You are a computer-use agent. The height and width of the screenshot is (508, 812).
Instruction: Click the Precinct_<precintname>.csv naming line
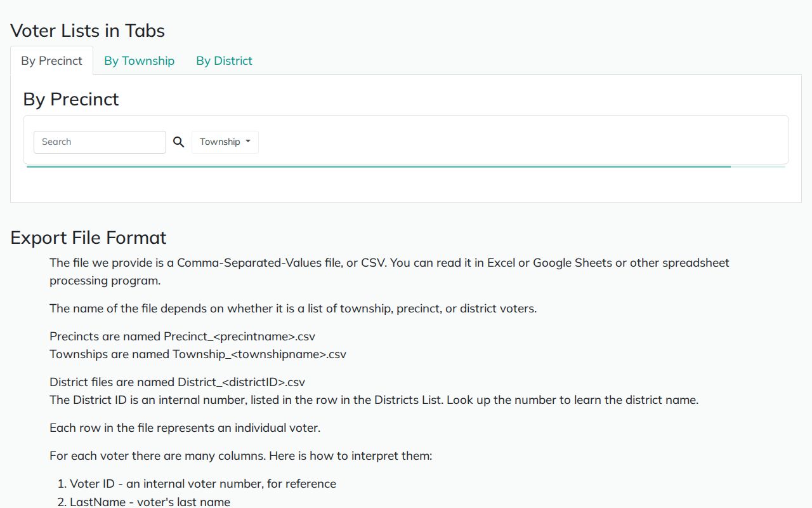tap(182, 337)
